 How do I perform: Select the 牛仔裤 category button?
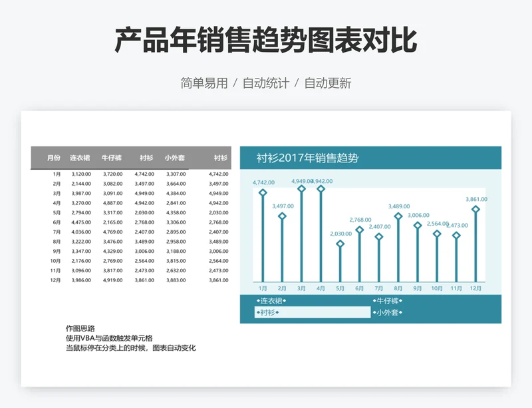pos(387,301)
